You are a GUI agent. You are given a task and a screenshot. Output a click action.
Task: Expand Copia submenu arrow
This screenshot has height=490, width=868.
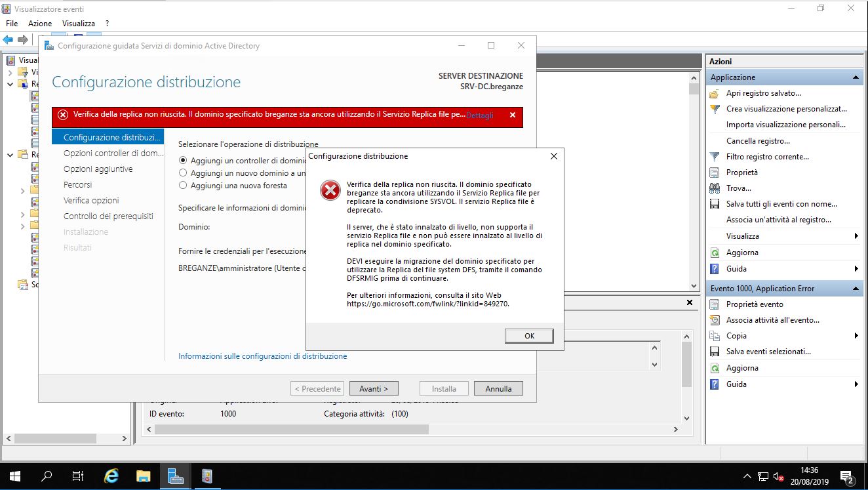(856, 336)
